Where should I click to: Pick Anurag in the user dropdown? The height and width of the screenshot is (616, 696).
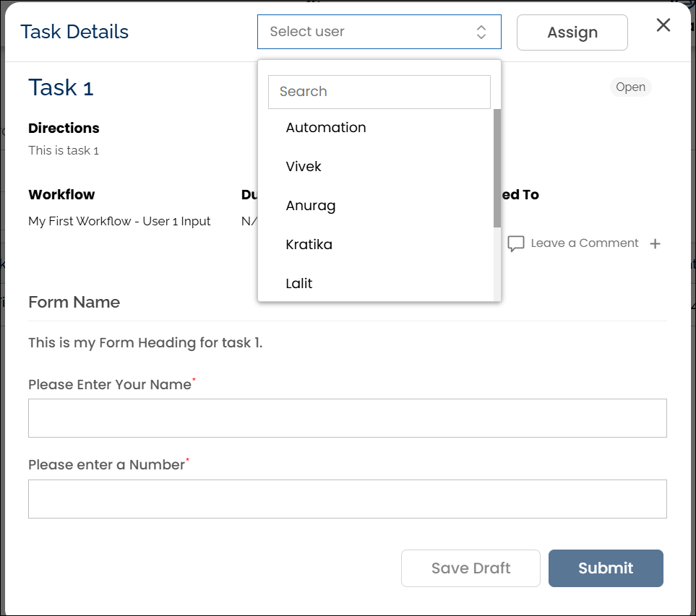tap(311, 206)
